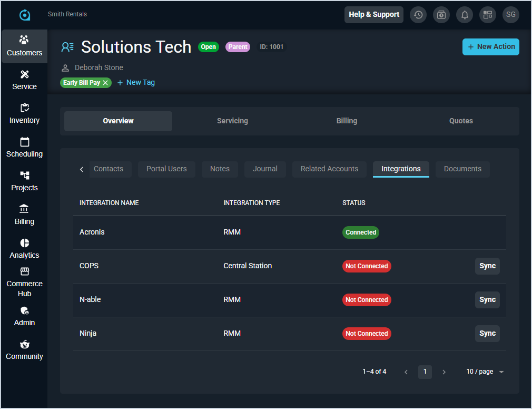Click the SG user avatar
Image resolution: width=532 pixels, height=409 pixels.
point(510,15)
